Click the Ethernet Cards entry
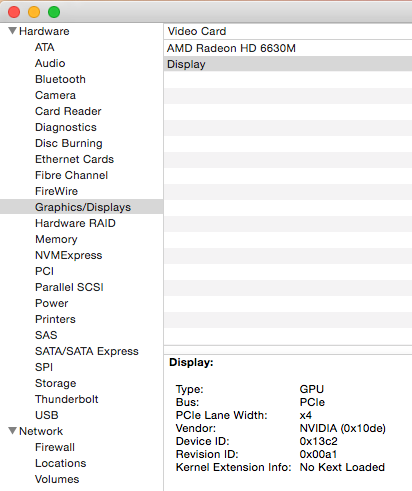 (x=74, y=159)
